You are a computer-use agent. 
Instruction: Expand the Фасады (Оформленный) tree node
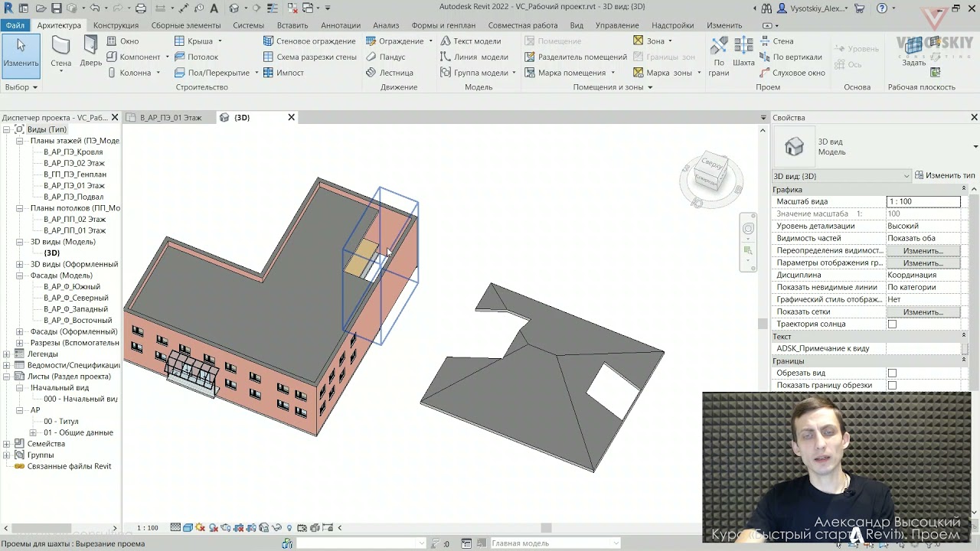pyautogui.click(x=20, y=332)
